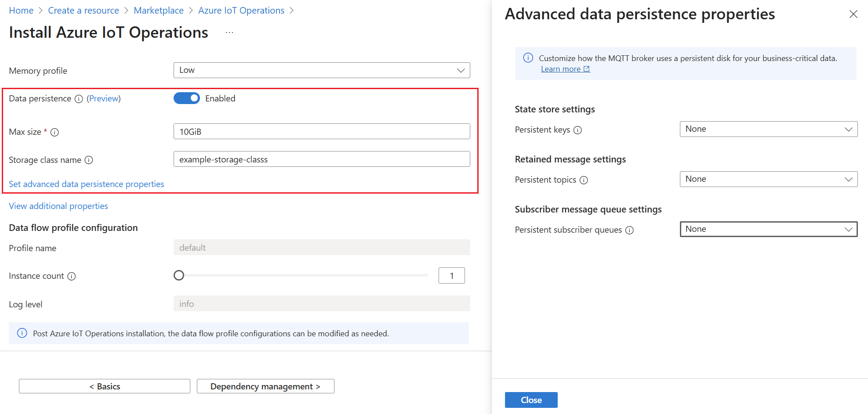
Task: Click the Persistent subscriber queues info icon
Action: click(x=630, y=230)
